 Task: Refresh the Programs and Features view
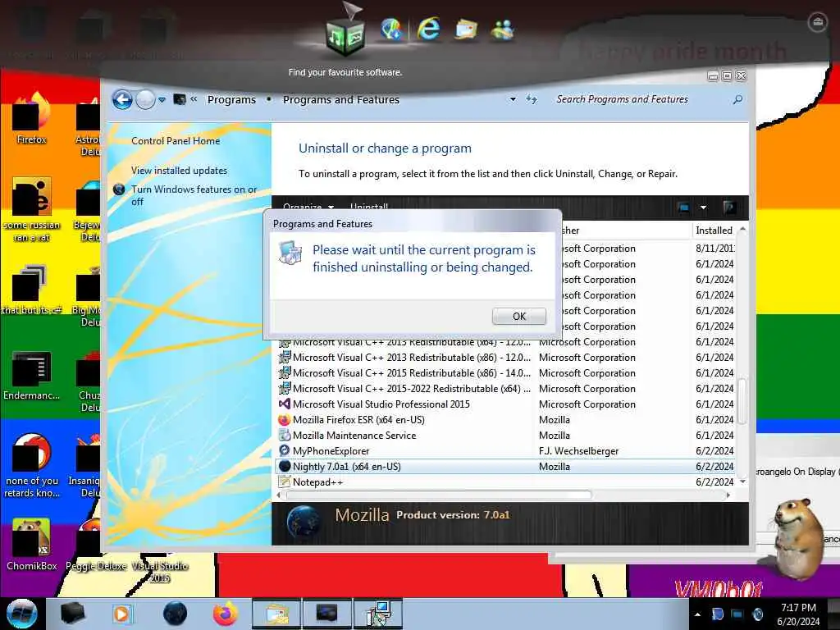click(531, 99)
